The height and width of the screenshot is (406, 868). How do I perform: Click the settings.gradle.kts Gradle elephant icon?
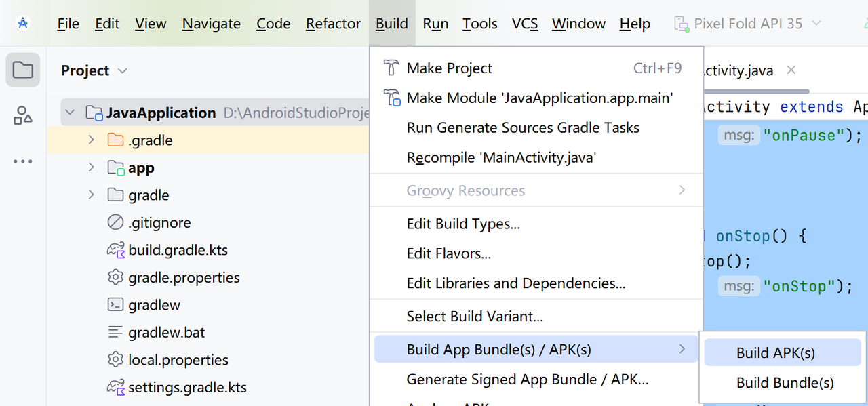[115, 388]
